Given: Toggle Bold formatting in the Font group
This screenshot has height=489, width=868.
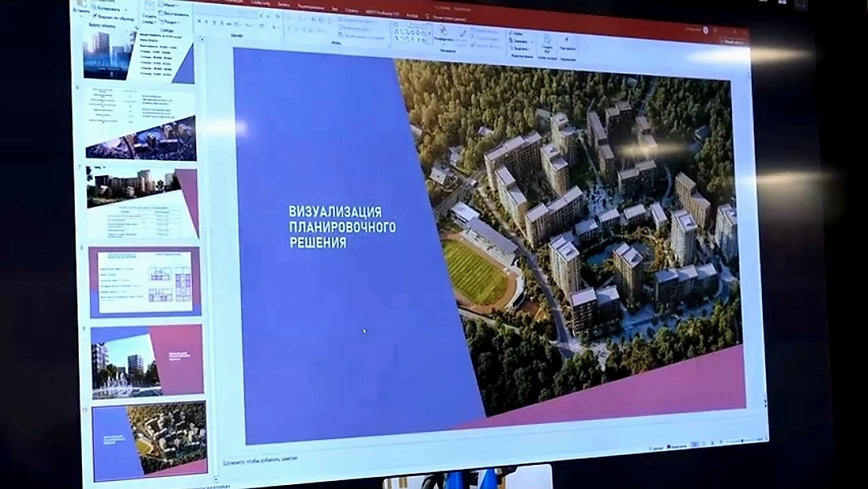Looking at the screenshot, I should point(200,21).
